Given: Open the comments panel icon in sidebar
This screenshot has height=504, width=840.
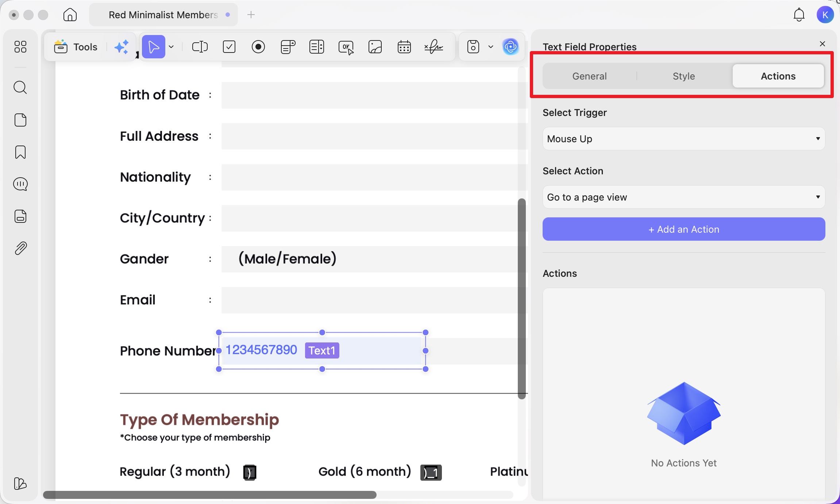Looking at the screenshot, I should pyautogui.click(x=20, y=184).
